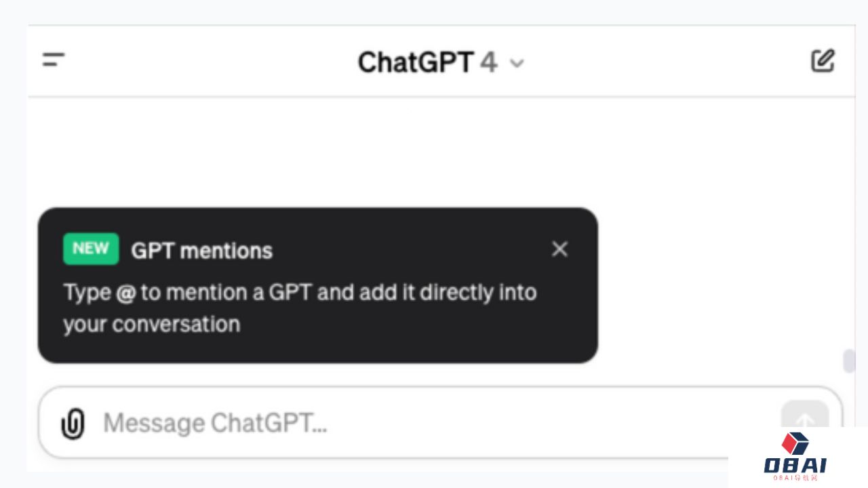Dismiss the GPT mentions tooltip with X
The width and height of the screenshot is (868, 488).
click(559, 249)
